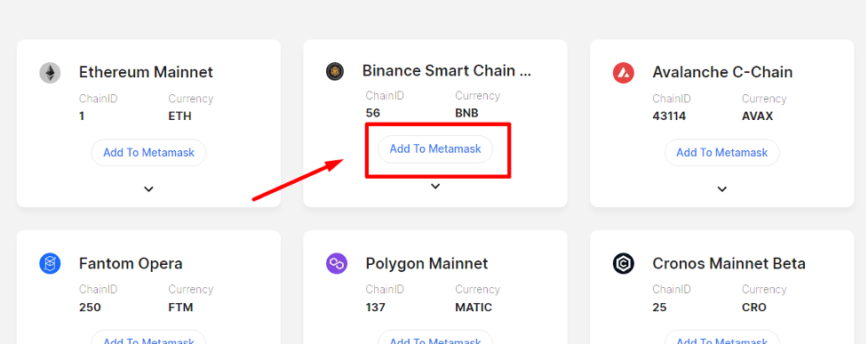Click the Polygon Mainnet purple logo
Image resolution: width=868 pixels, height=344 pixels.
(x=337, y=263)
